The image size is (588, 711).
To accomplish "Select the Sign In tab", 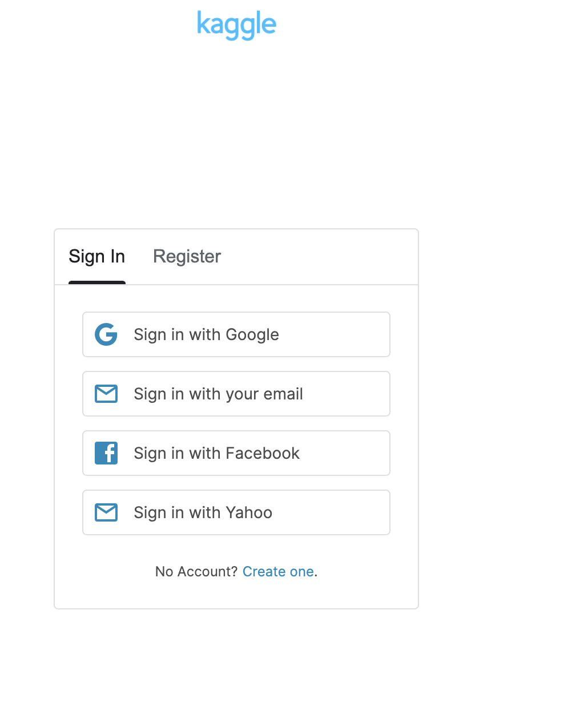I will click(97, 257).
